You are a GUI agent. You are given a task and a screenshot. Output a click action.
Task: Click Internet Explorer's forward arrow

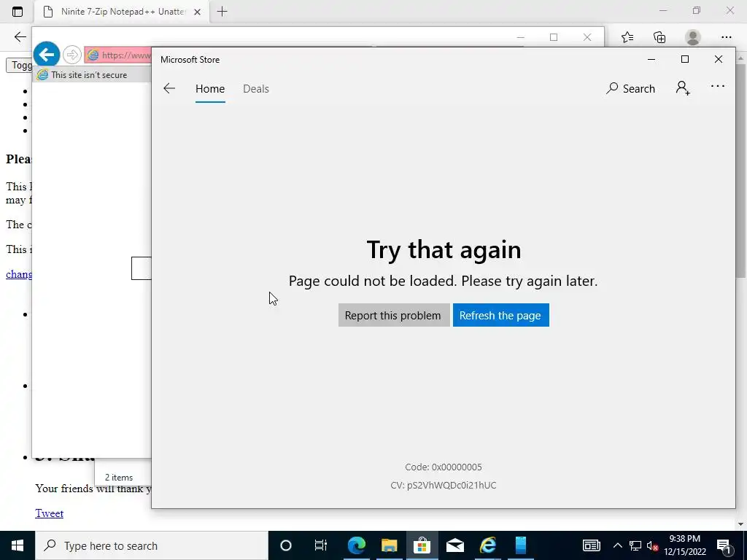72,55
